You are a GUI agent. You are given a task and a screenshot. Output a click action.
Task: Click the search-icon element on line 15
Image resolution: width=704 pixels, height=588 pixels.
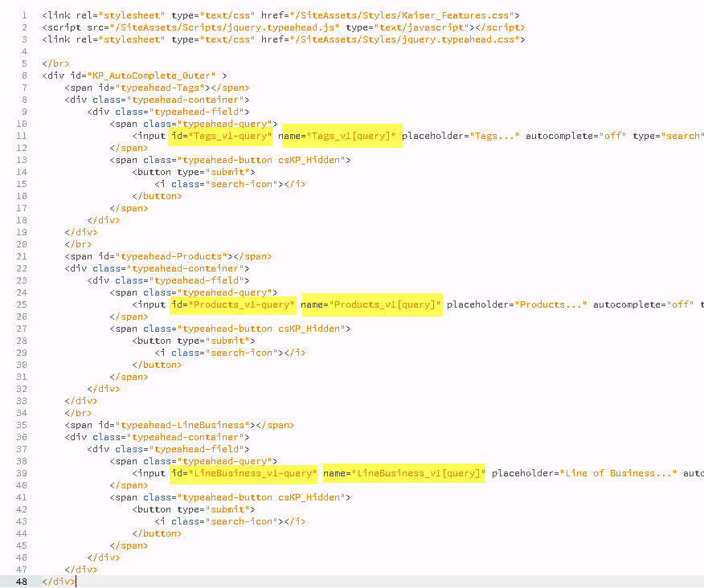[231, 185]
